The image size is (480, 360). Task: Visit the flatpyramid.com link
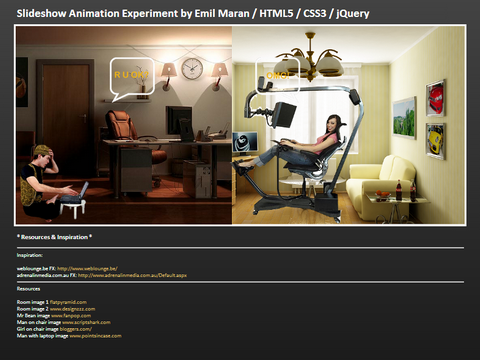coord(68,302)
